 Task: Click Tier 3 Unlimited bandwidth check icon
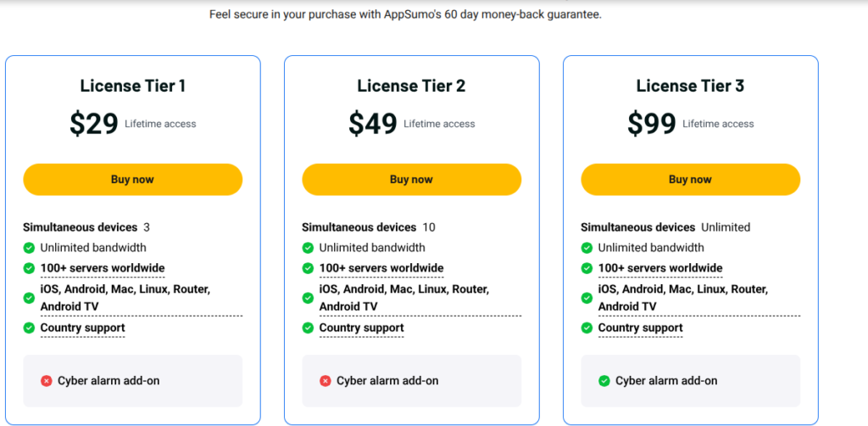587,248
